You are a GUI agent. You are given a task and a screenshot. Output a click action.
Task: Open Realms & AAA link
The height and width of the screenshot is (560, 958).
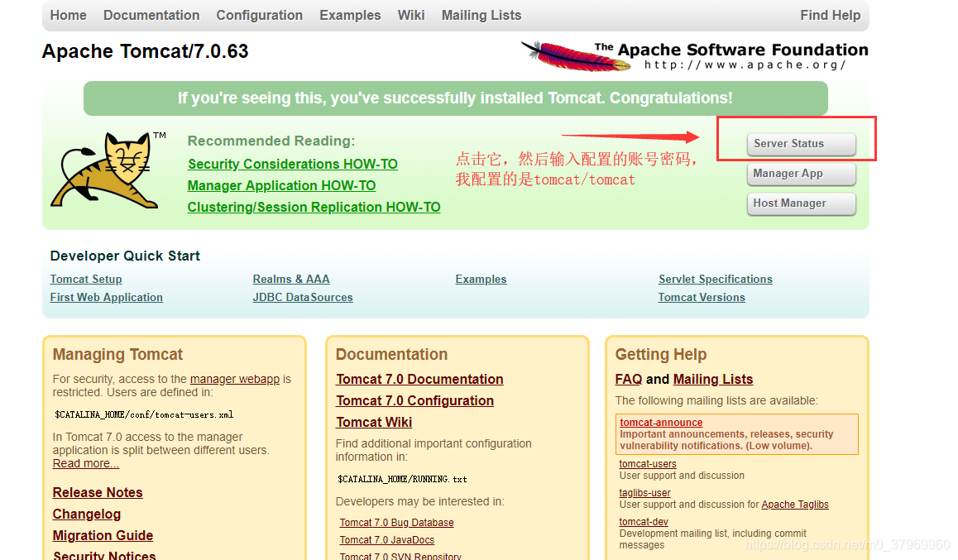[291, 279]
